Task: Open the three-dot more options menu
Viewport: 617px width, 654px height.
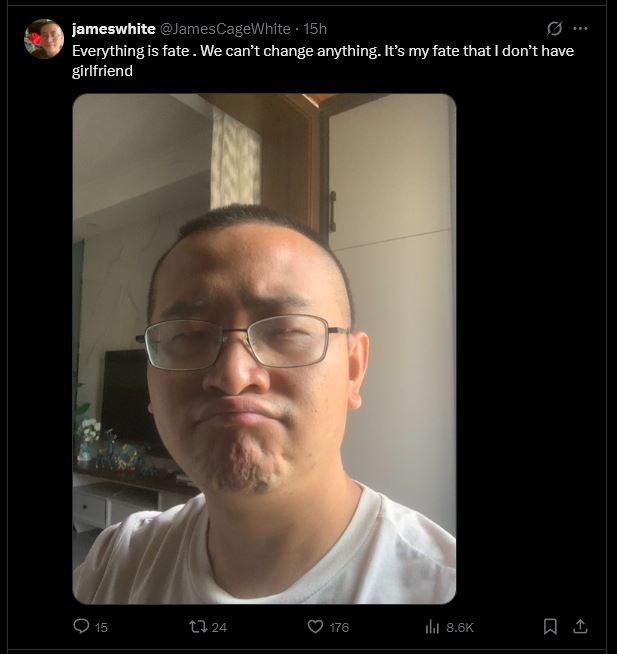Action: (x=580, y=28)
